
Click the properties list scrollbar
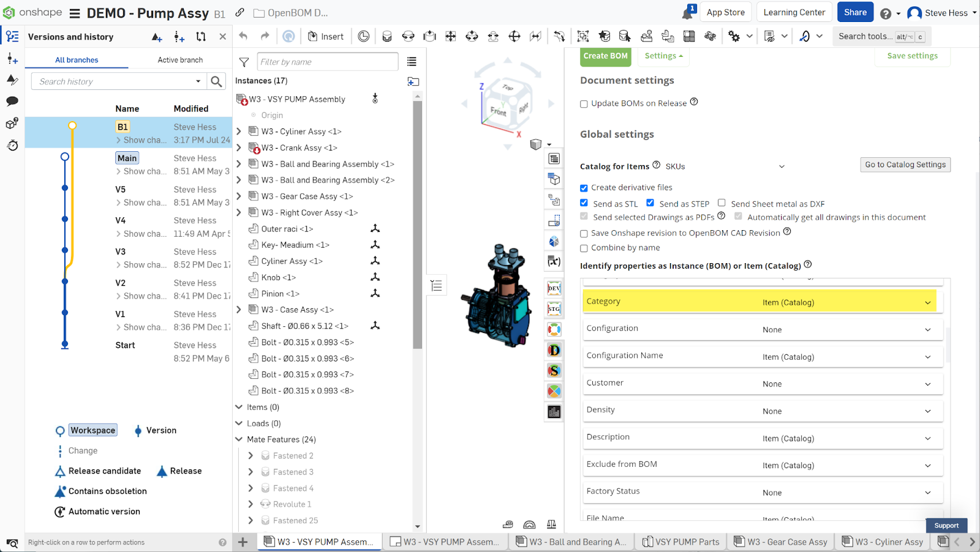pyautogui.click(x=947, y=346)
